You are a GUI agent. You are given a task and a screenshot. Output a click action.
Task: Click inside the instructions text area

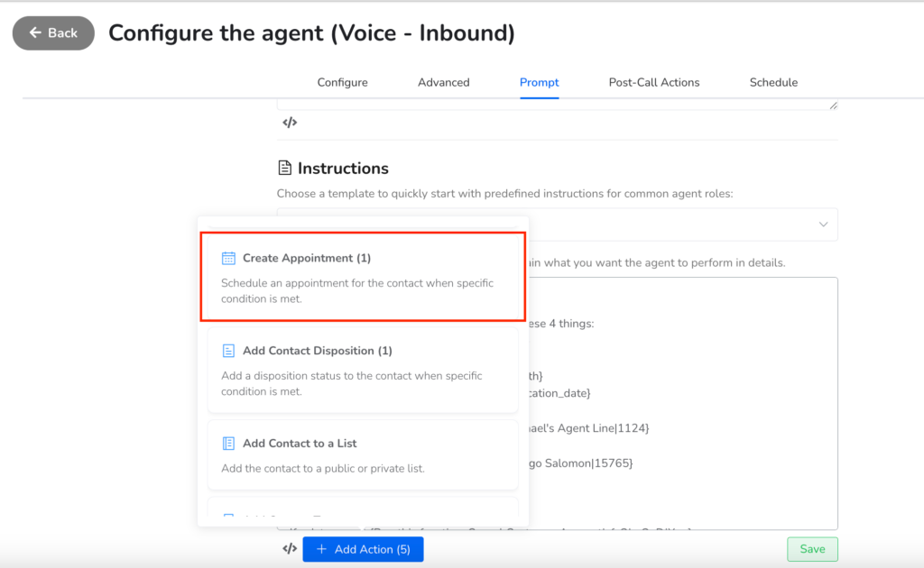684,403
